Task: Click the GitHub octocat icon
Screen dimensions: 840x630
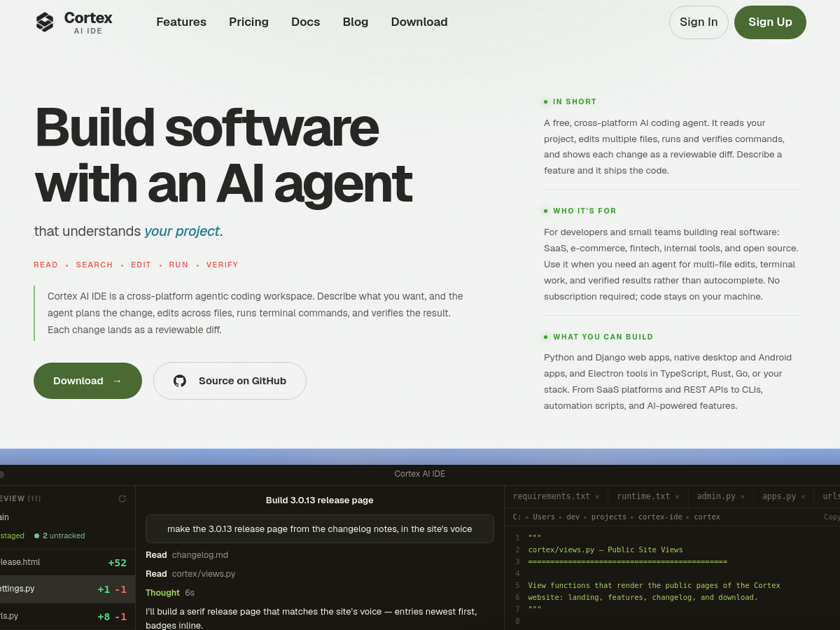Action: [180, 381]
